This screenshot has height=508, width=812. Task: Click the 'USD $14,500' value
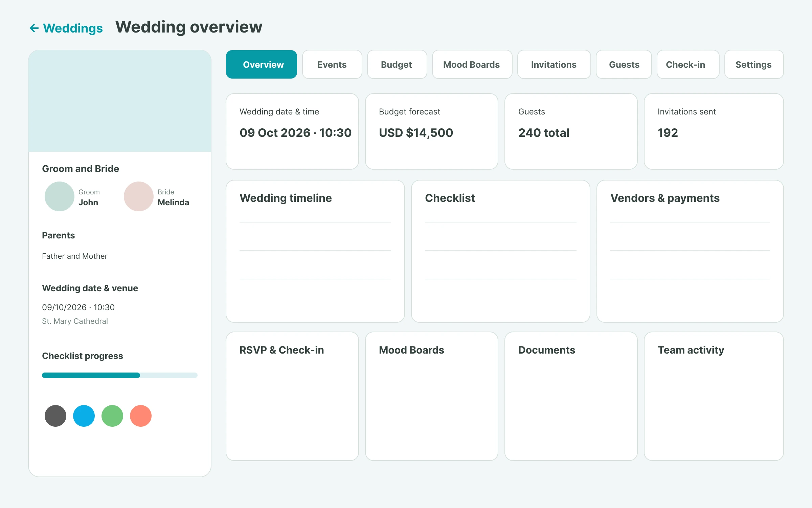point(416,133)
